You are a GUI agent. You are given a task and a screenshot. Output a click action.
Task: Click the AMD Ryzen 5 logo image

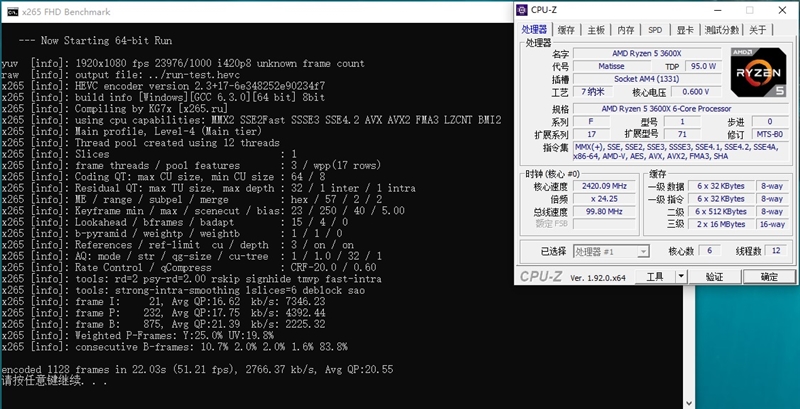coord(758,72)
